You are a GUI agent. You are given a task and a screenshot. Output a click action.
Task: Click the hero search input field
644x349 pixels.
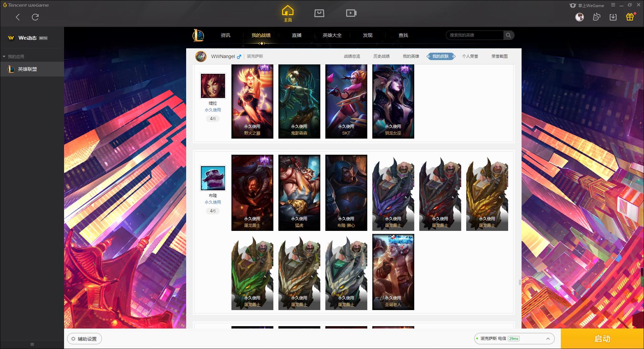click(475, 35)
